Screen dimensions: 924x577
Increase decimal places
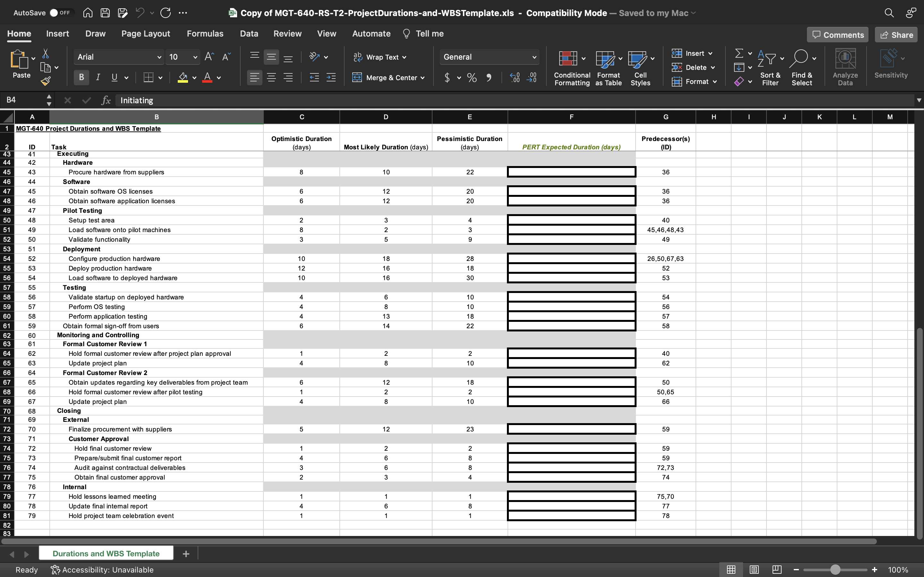click(x=515, y=78)
